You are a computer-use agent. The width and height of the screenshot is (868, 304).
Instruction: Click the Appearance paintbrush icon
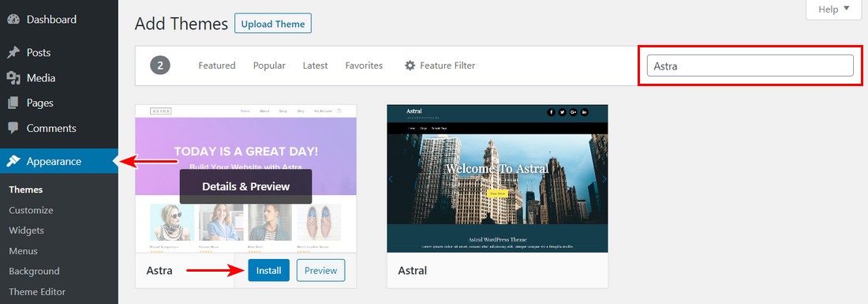pos(13,161)
